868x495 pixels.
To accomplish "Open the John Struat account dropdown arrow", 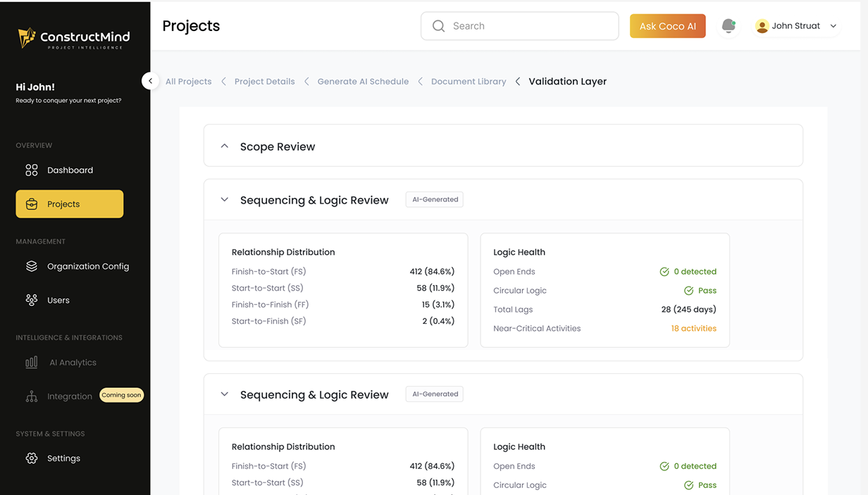I will pos(833,26).
